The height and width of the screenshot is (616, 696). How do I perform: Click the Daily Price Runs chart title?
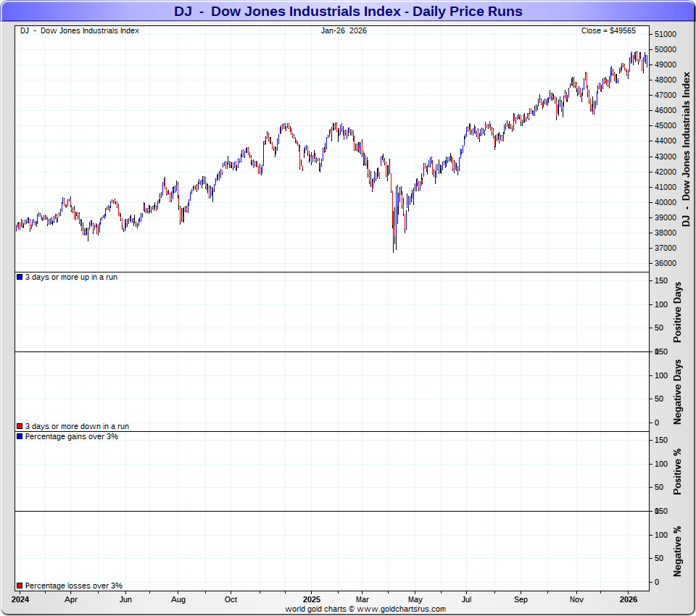coord(348,12)
